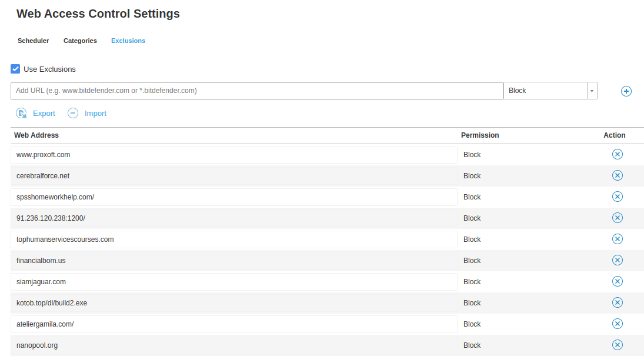The image size is (644, 356).
Task: Delete the spsshomeworkhelp.com/ entry
Action: click(x=617, y=197)
